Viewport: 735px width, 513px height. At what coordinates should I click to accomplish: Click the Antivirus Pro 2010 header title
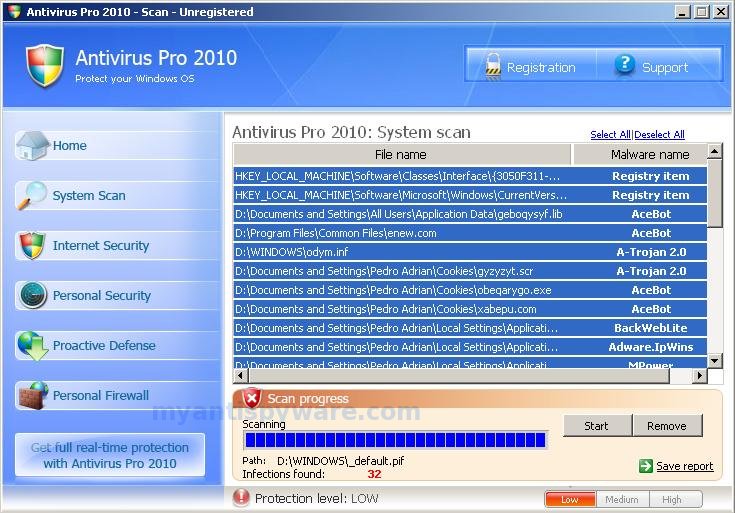tap(156, 58)
